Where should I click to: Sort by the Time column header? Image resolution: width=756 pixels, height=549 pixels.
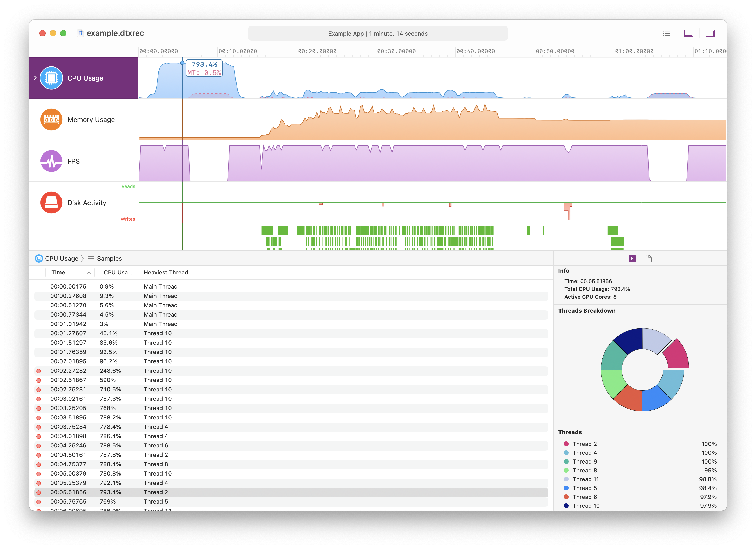point(58,272)
